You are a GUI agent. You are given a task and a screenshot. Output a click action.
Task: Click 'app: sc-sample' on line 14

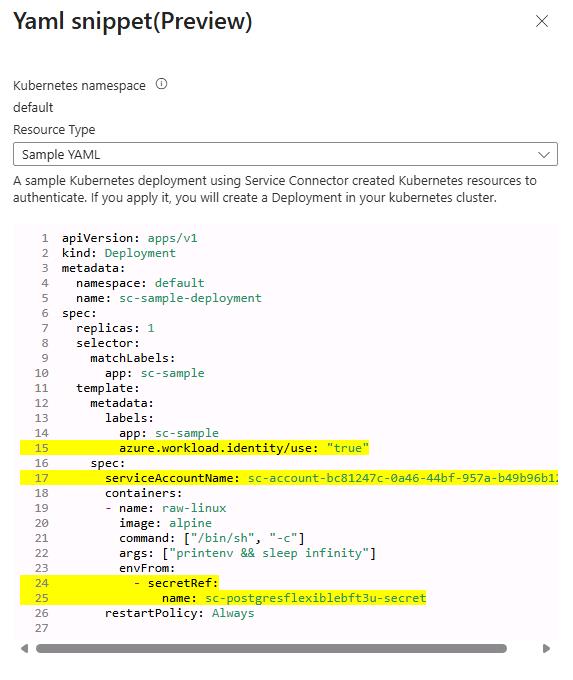tap(169, 433)
